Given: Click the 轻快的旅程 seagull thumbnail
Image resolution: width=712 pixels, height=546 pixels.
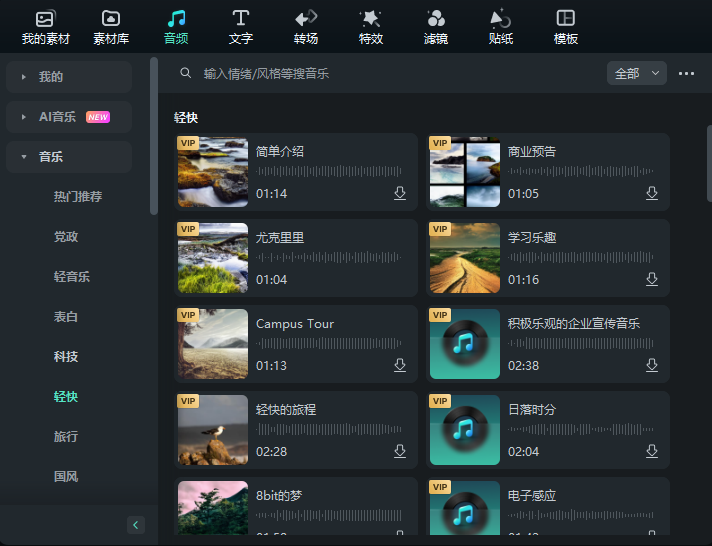Looking at the screenshot, I should (x=213, y=429).
